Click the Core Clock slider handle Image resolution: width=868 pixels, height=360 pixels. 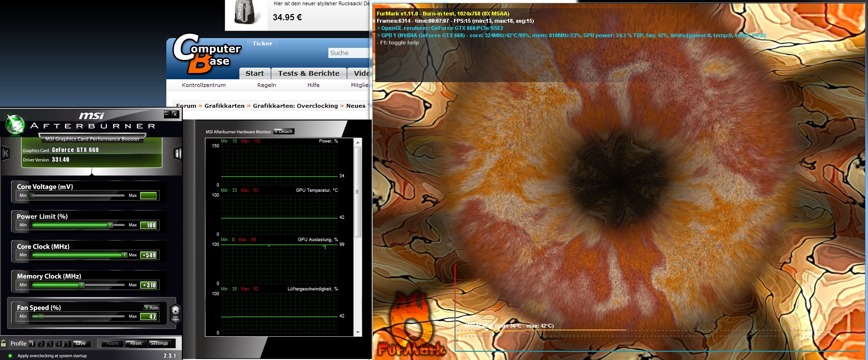[124, 255]
